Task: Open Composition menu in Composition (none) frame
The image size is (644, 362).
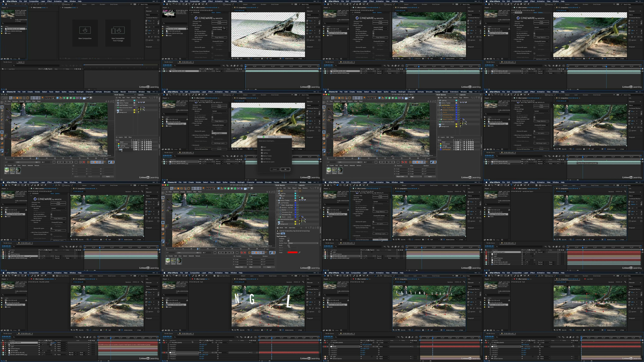Action: point(34,1)
